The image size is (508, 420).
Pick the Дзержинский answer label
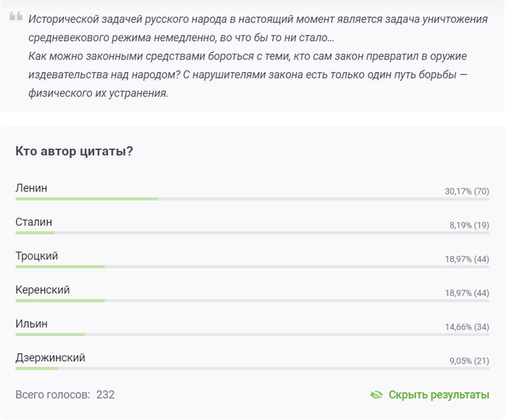click(x=50, y=358)
